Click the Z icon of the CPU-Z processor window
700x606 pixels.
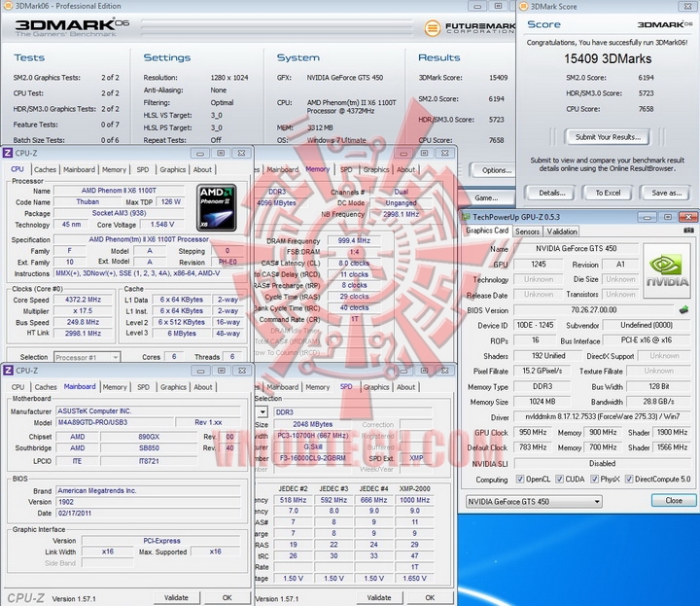pos(8,153)
